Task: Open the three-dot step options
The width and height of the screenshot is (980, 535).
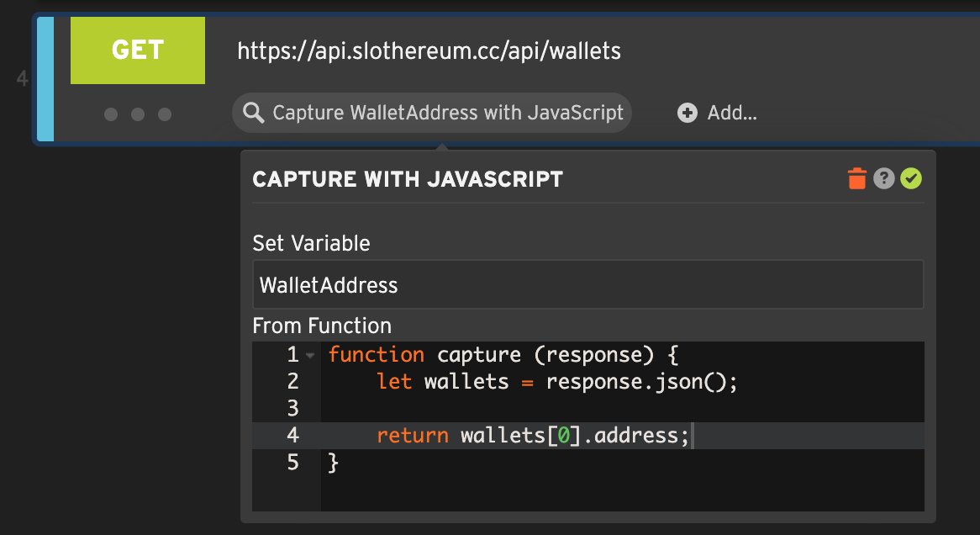Action: (138, 114)
